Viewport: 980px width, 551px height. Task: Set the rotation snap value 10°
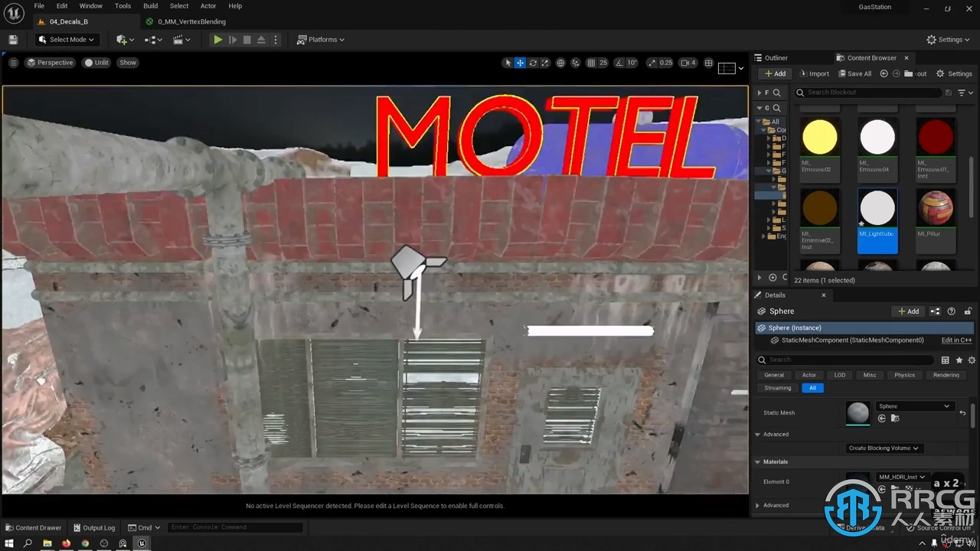tap(632, 63)
